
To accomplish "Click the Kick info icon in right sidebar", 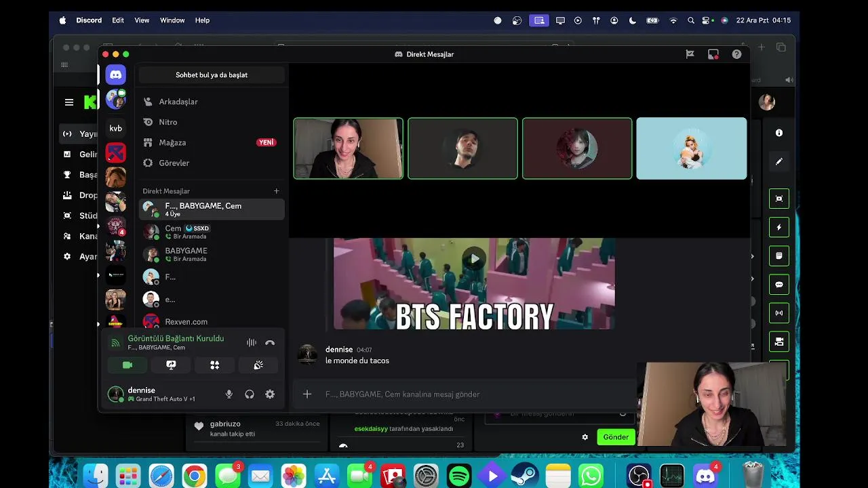I will click(x=779, y=133).
